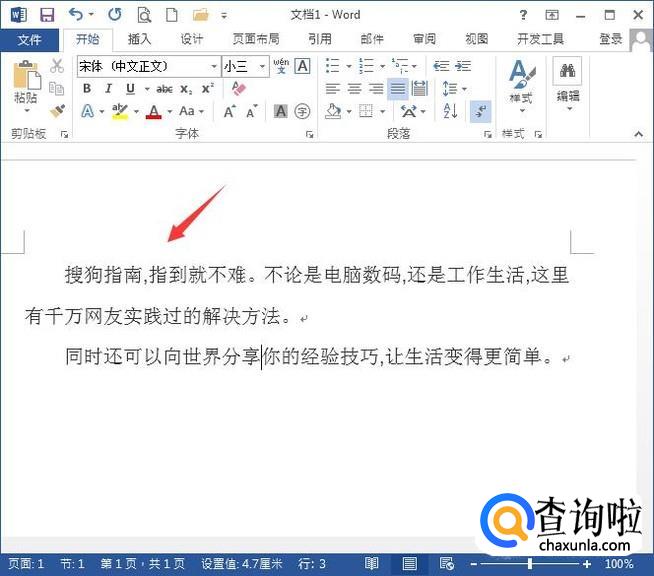The image size is (654, 576).
Task: Switch to the 审阅 tab
Action: click(424, 39)
